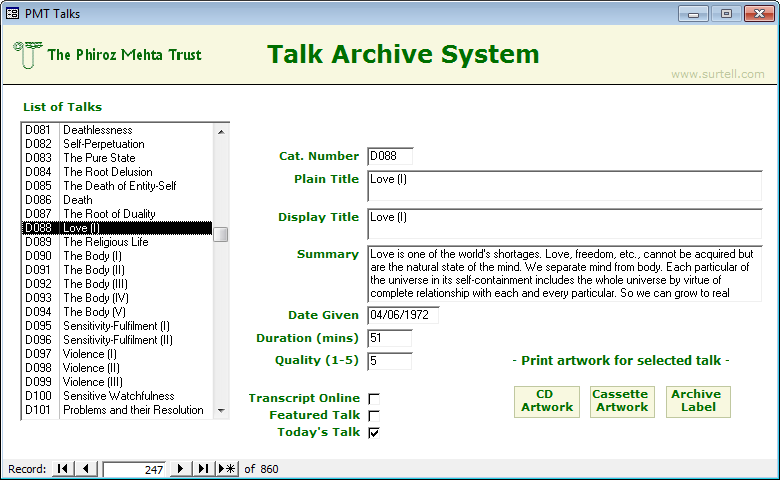Click the Quality (1-5) field
The image size is (780, 480).
point(390,361)
